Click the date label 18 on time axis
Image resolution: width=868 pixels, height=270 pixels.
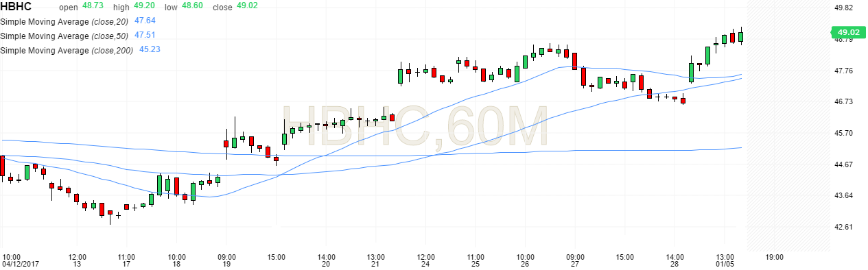coord(176,264)
